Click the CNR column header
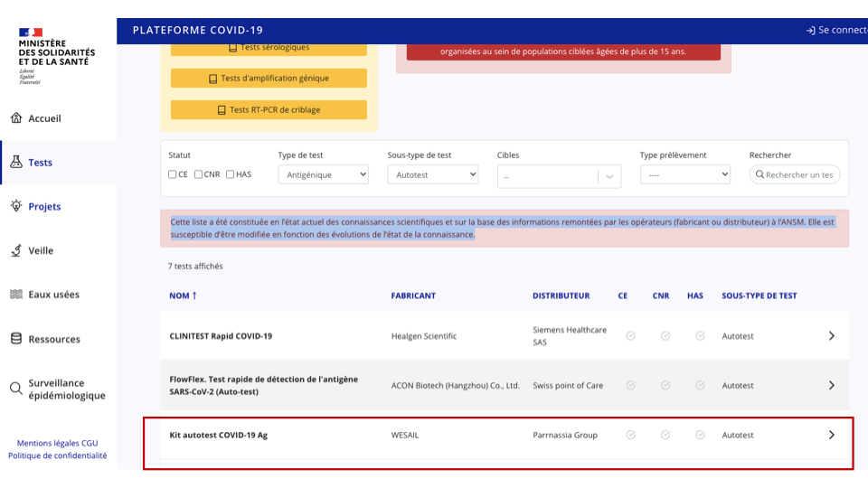 click(x=660, y=296)
